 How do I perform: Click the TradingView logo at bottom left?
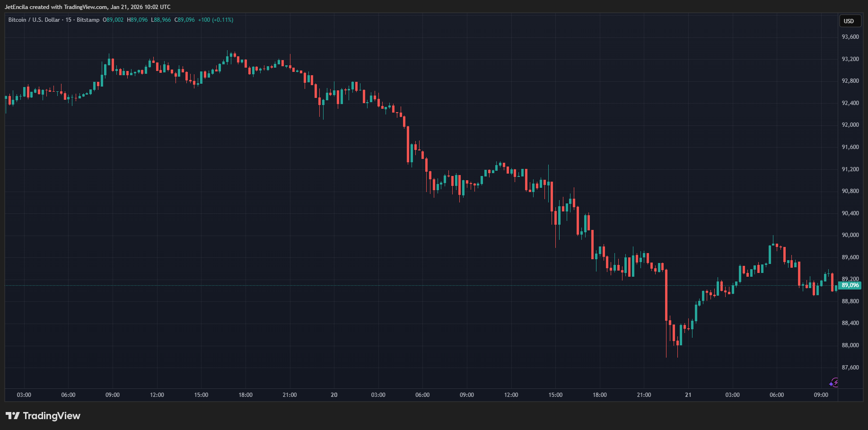(43, 416)
